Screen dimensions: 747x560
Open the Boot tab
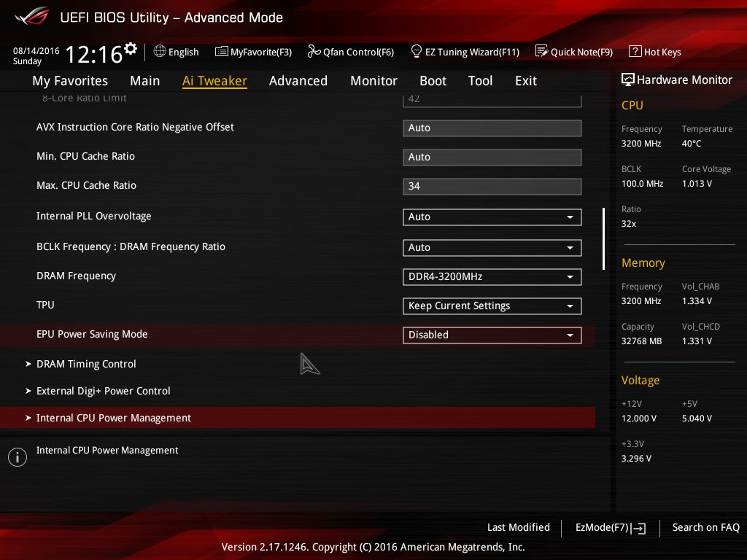point(433,81)
